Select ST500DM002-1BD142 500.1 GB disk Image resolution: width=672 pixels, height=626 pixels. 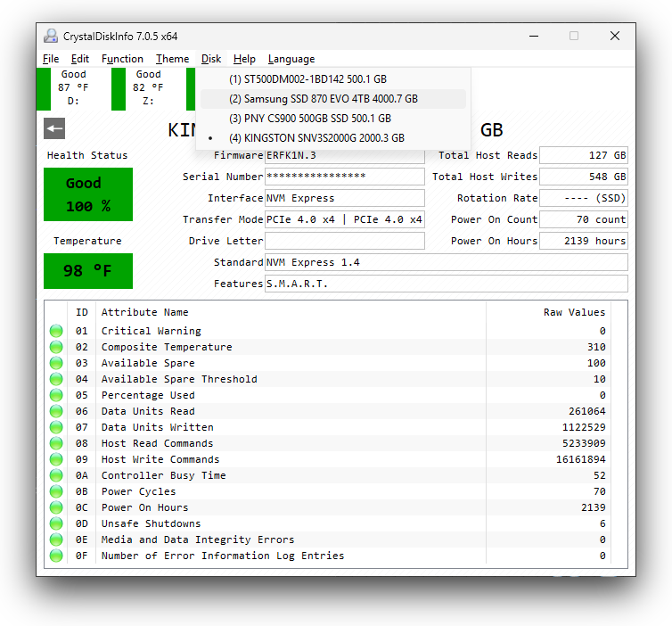[333, 78]
